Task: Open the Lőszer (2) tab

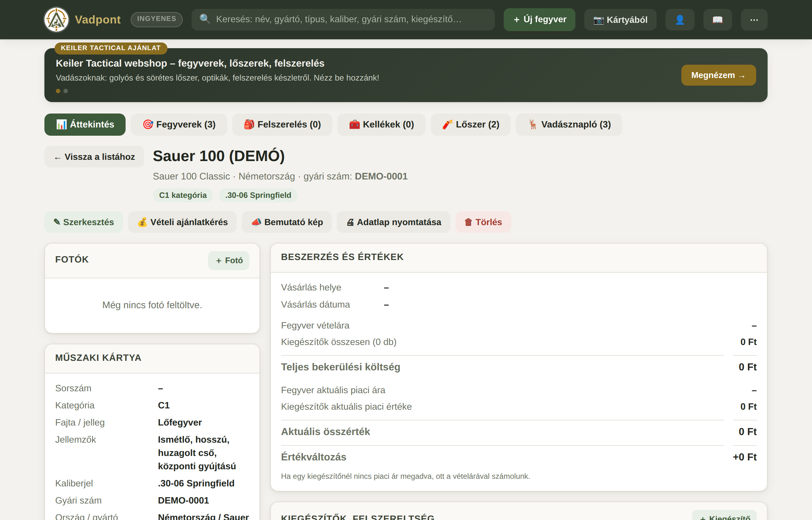Action: (x=470, y=125)
